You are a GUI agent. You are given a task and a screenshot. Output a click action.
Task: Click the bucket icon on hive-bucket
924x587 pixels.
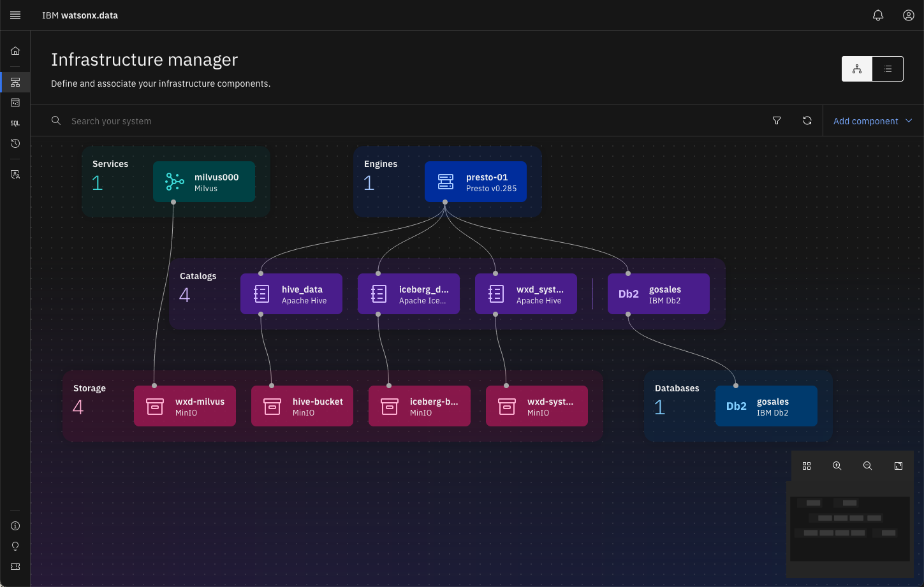[x=272, y=406]
